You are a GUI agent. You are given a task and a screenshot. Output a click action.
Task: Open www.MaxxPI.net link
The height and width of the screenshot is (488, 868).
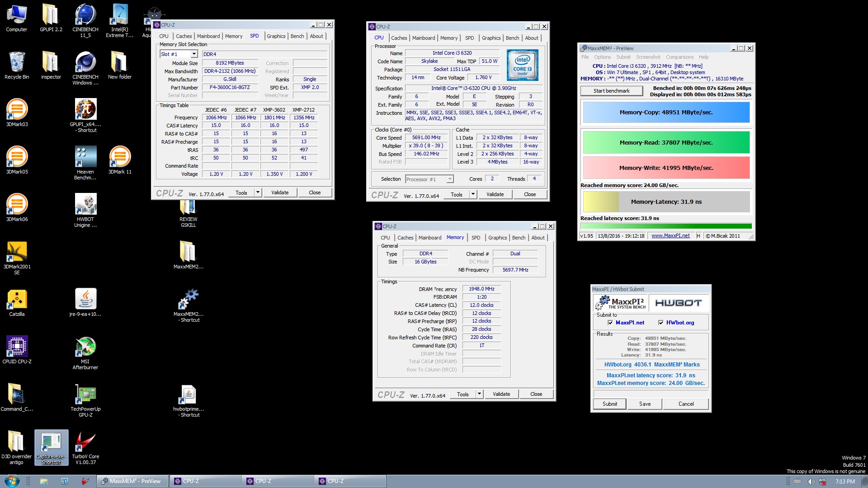(670, 235)
